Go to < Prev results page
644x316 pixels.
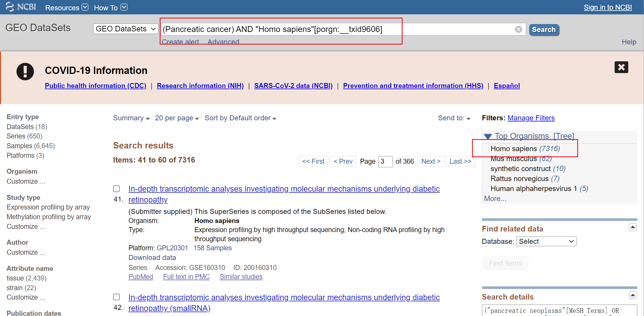[x=343, y=161]
